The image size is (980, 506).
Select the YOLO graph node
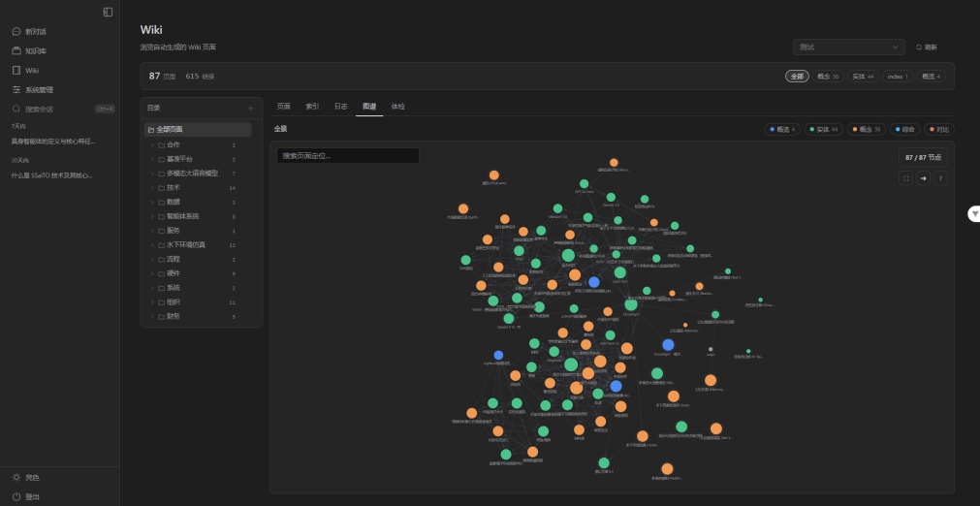coord(519,251)
